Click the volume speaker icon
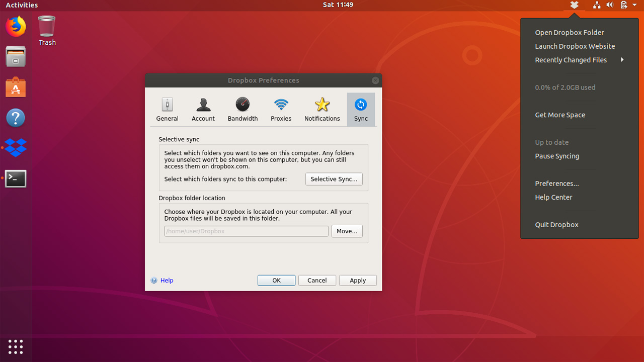Viewport: 644px width, 362px height. point(610,5)
